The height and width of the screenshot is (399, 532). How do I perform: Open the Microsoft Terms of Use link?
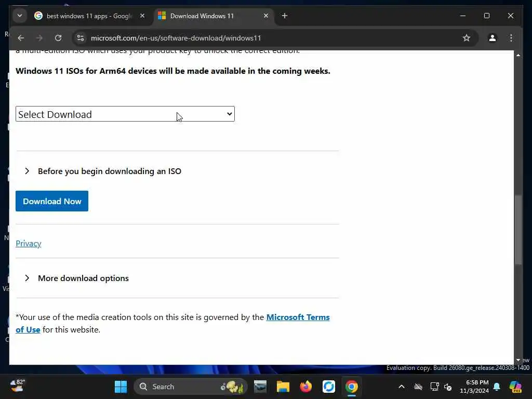click(x=298, y=317)
